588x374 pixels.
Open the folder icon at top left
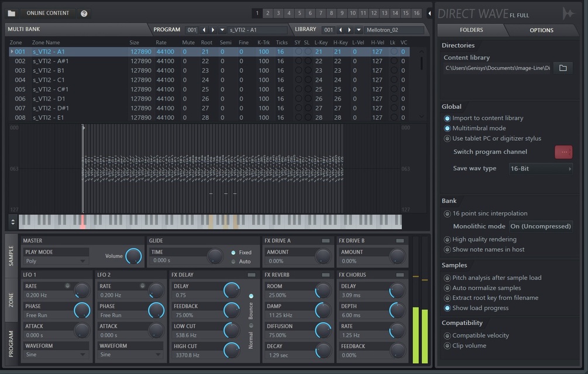[12, 13]
